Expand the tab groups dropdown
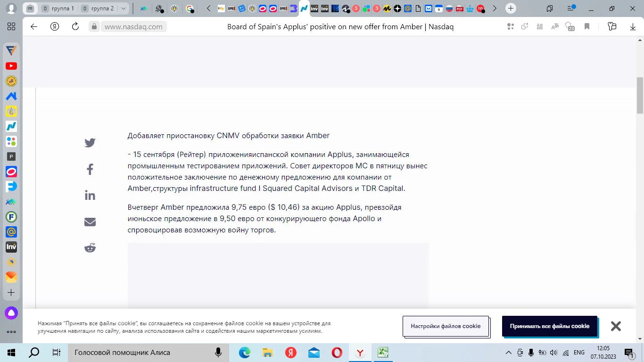 coord(124,8)
